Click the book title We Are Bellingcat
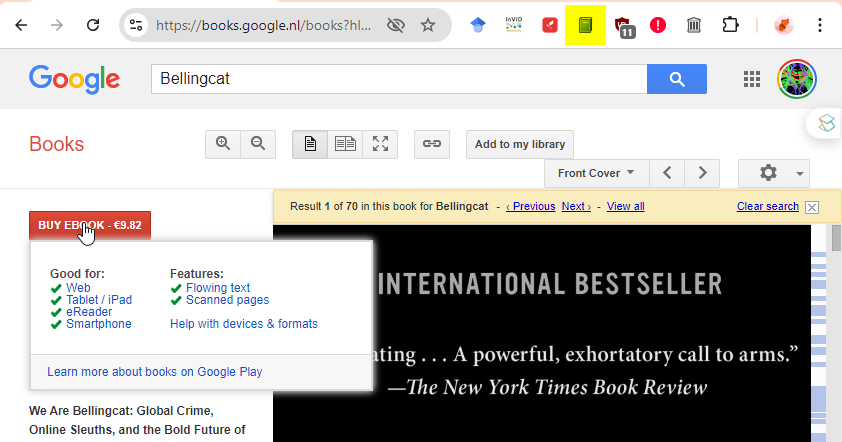842x442 pixels. click(x=137, y=421)
